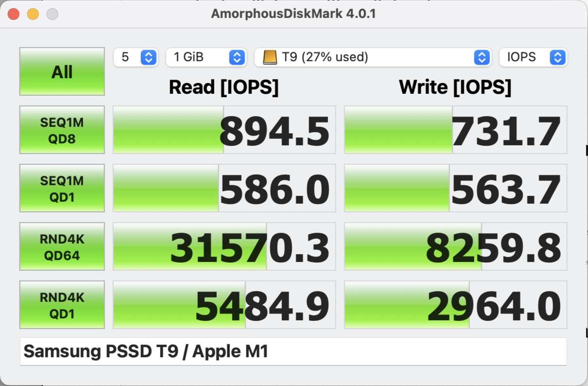Click the SEQ1M QD1 read result 586.0

click(x=224, y=188)
